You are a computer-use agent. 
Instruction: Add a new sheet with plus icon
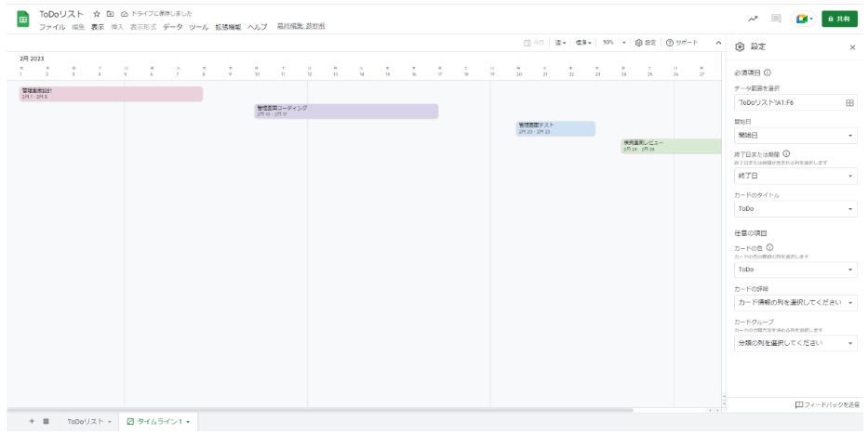click(x=32, y=421)
